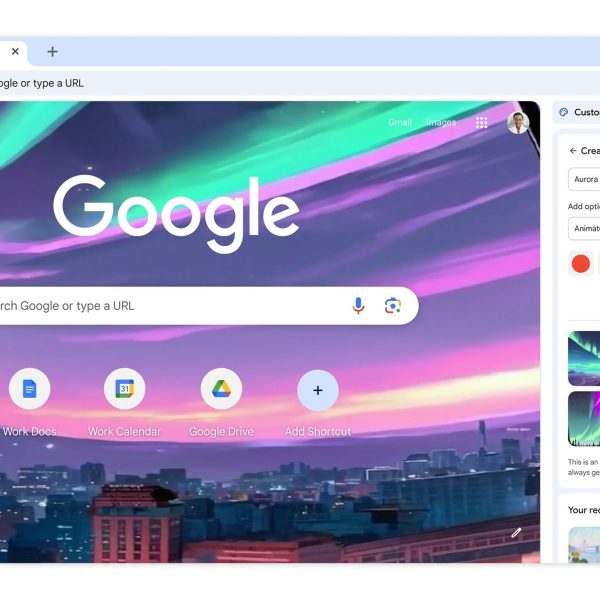The width and height of the screenshot is (600, 600).
Task: Open the Work Calendar shortcut
Action: [124, 389]
